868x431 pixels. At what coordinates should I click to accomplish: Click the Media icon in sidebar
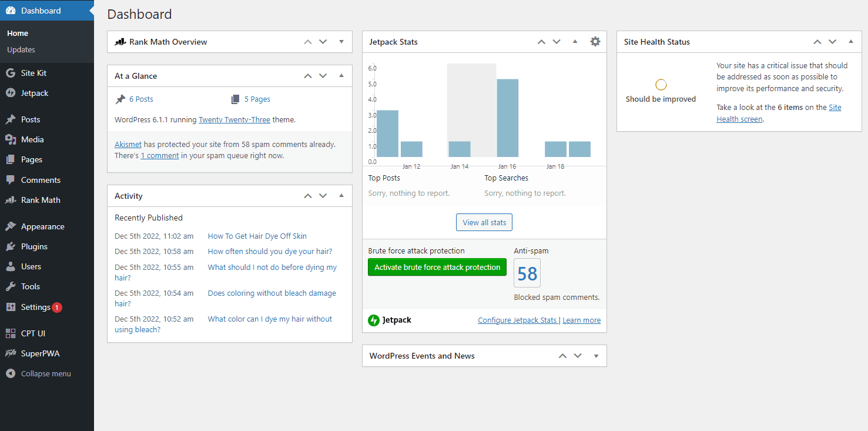pos(11,139)
